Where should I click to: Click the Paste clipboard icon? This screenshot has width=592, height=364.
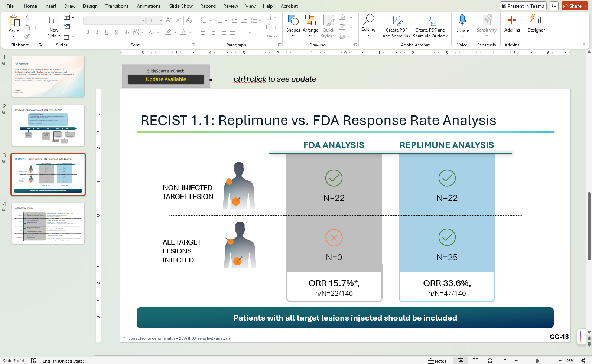pos(14,21)
